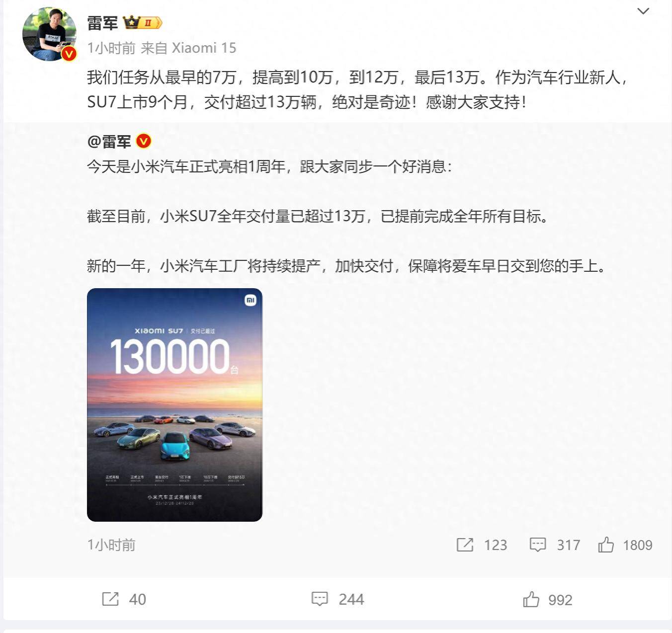Click the '1小时前' timestamp under the poster
The width and height of the screenshot is (672, 633).
(111, 545)
